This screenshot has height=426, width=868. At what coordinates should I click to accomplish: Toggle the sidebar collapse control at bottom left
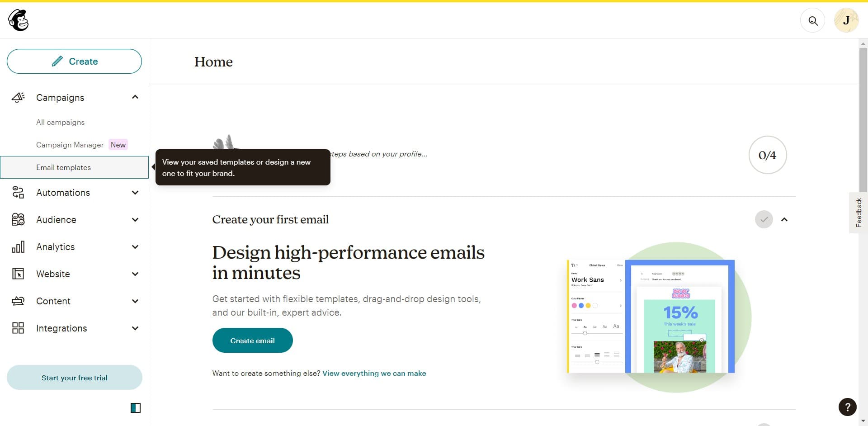[135, 408]
